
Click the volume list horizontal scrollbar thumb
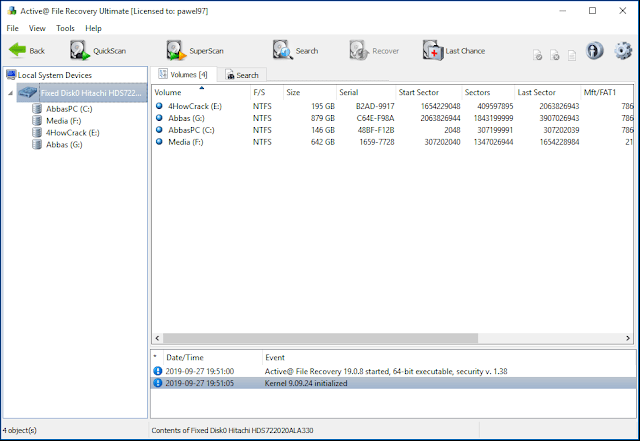[x=320, y=338]
